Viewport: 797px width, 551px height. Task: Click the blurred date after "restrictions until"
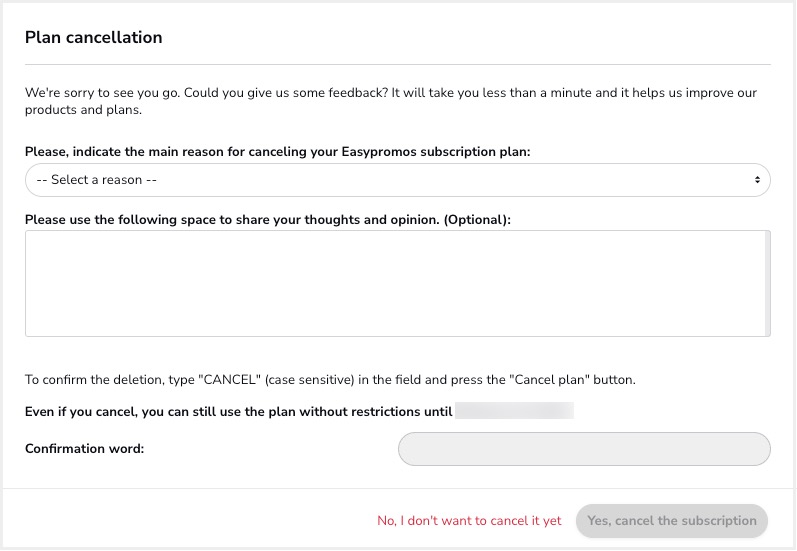(x=514, y=411)
